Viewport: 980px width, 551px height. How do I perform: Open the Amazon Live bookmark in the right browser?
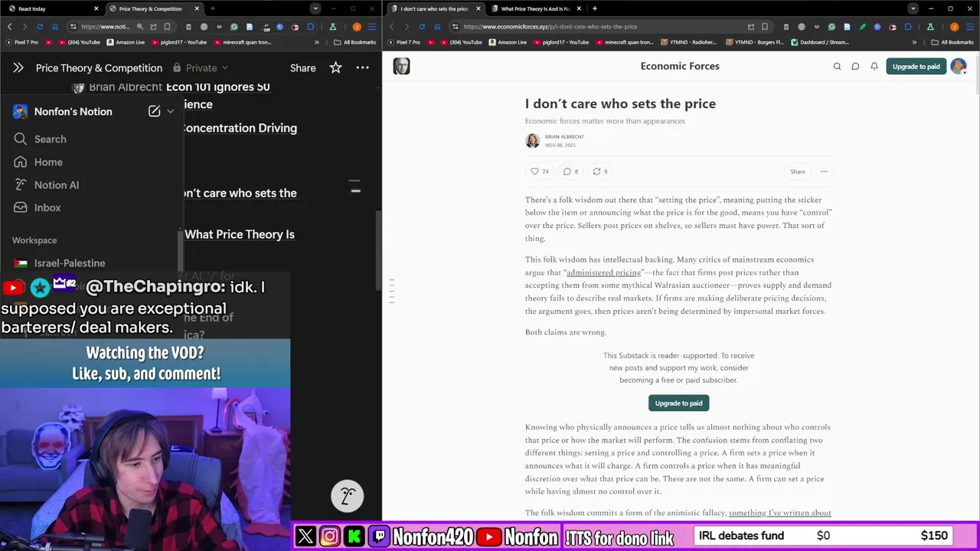click(x=508, y=42)
